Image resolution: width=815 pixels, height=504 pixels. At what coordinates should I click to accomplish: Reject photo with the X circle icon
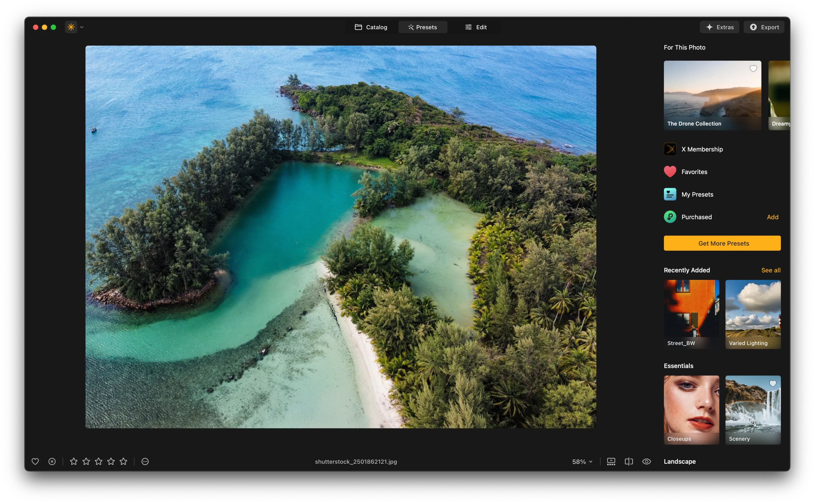click(x=52, y=461)
